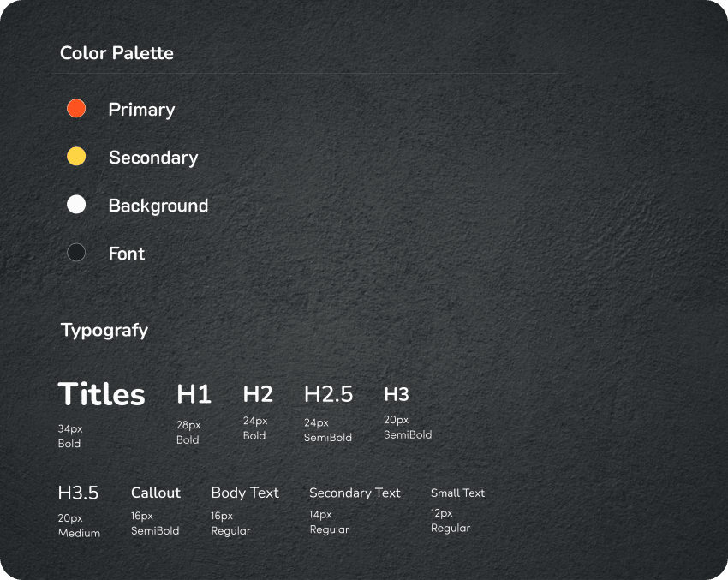The image size is (728, 580).
Task: Select the Background color label
Action: (158, 206)
